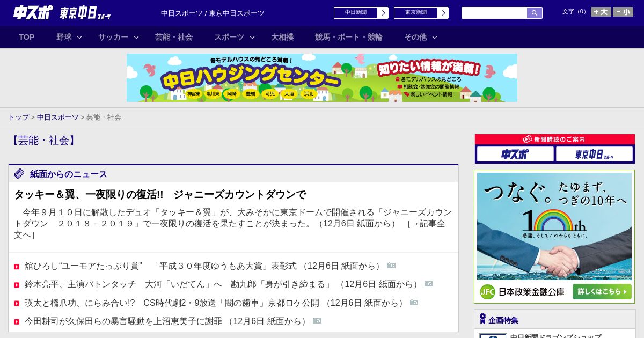Screen dimensions: 644x338
Task: Expand the サッカー dropdown chevron
Action: 136,38
